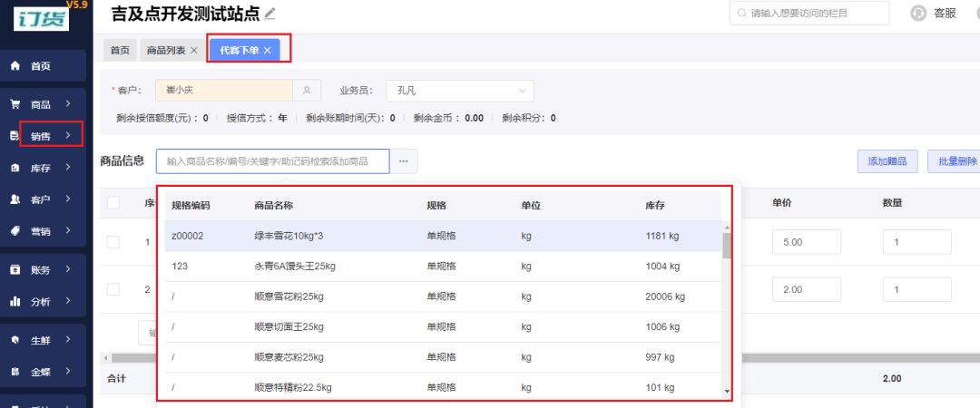The height and width of the screenshot is (408, 980).
Task: Click stock value 20006 kg
Action: tap(665, 296)
